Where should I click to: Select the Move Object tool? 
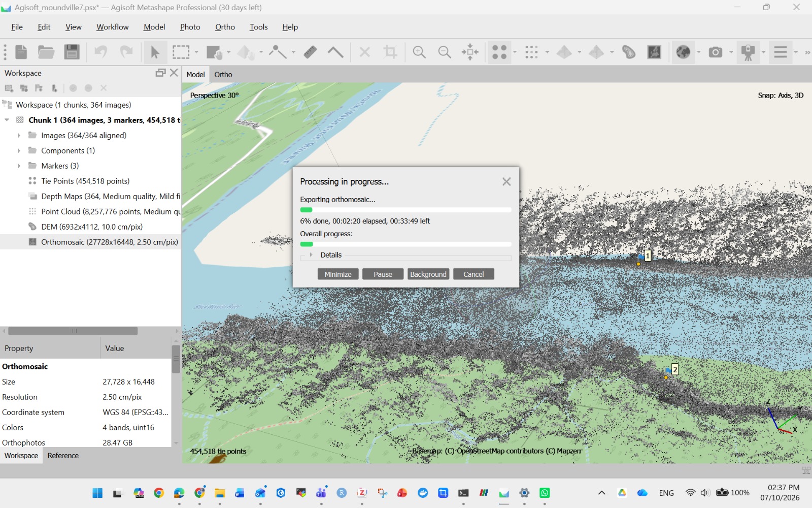coord(247,52)
